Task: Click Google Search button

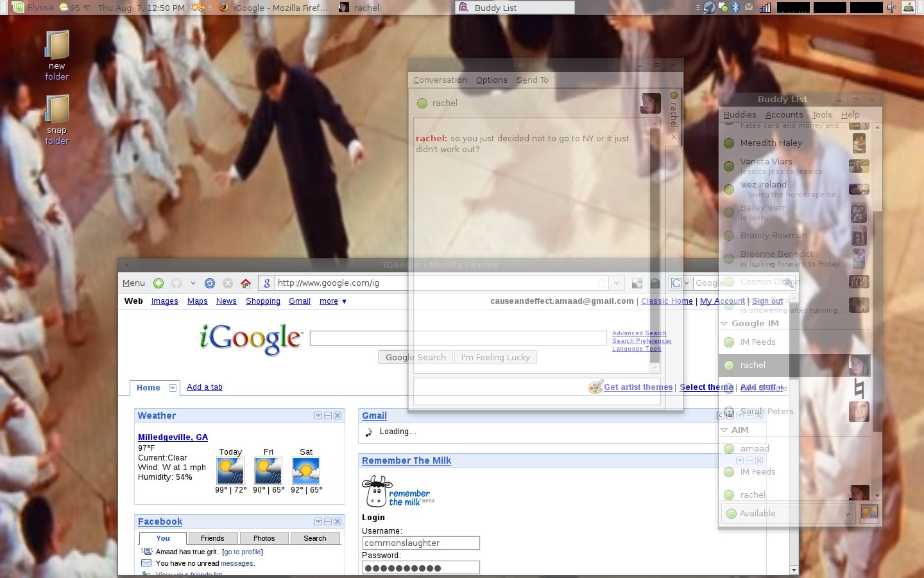Action: 416,358
